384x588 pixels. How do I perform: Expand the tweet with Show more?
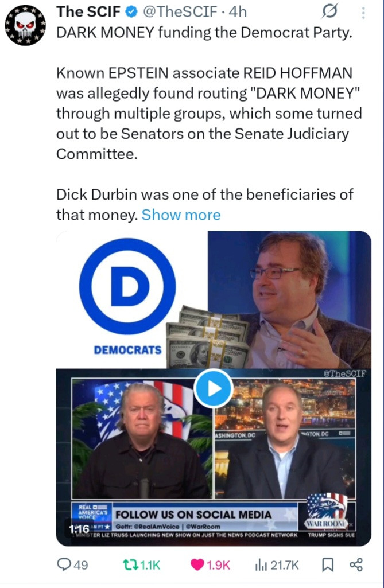pos(181,215)
